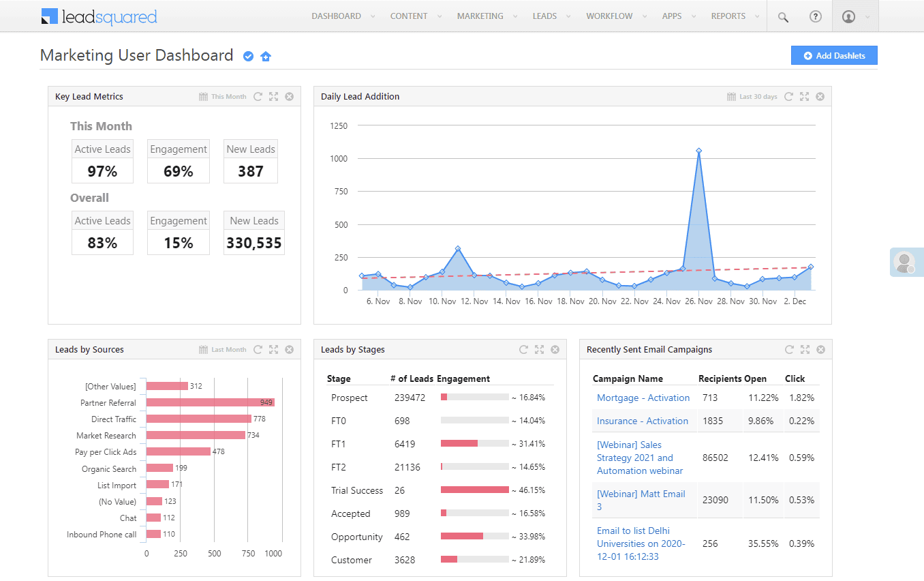Maximize the Leads by Sources dashlet
924x581 pixels.
point(273,350)
